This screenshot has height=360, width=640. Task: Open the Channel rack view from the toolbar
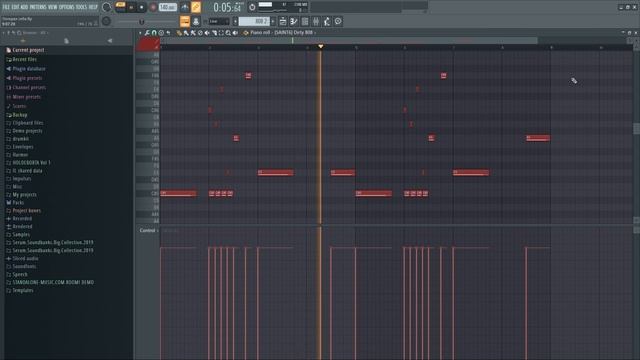pyautogui.click(x=304, y=21)
